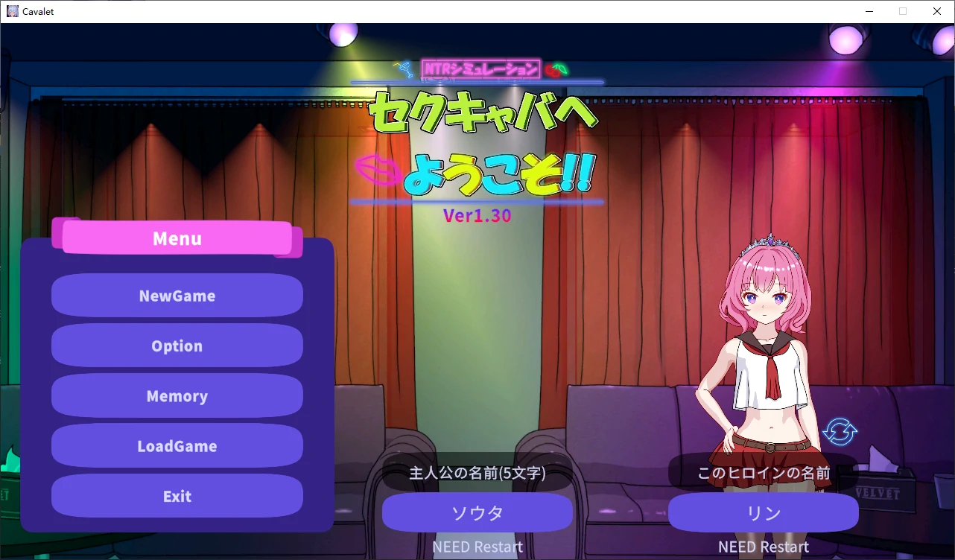Screen dimensions: 955x560
Task: Start a NewGame
Action: coord(177,296)
